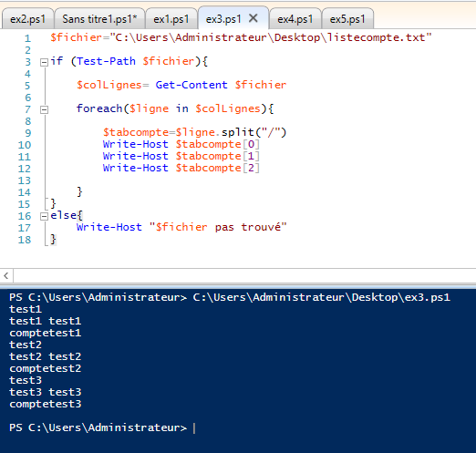Image resolution: width=476 pixels, height=453 pixels.
Task: Click the horizontal scrollbar left arrow
Action: click(x=6, y=276)
